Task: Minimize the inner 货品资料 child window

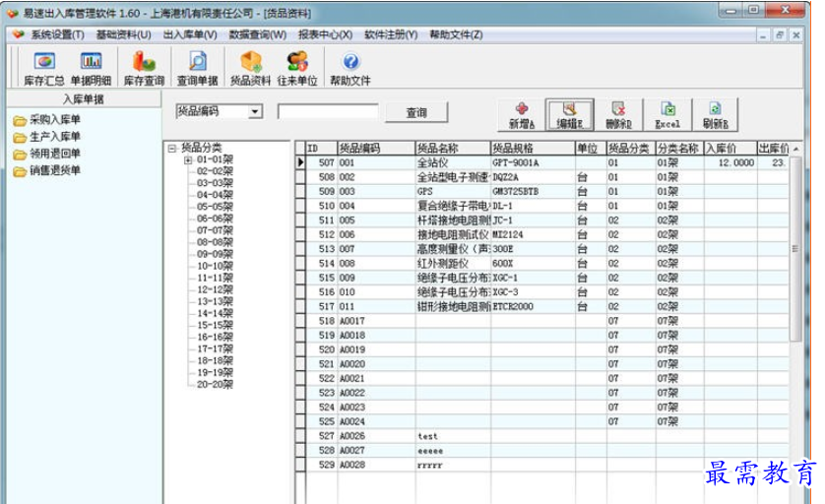Action: [x=763, y=35]
